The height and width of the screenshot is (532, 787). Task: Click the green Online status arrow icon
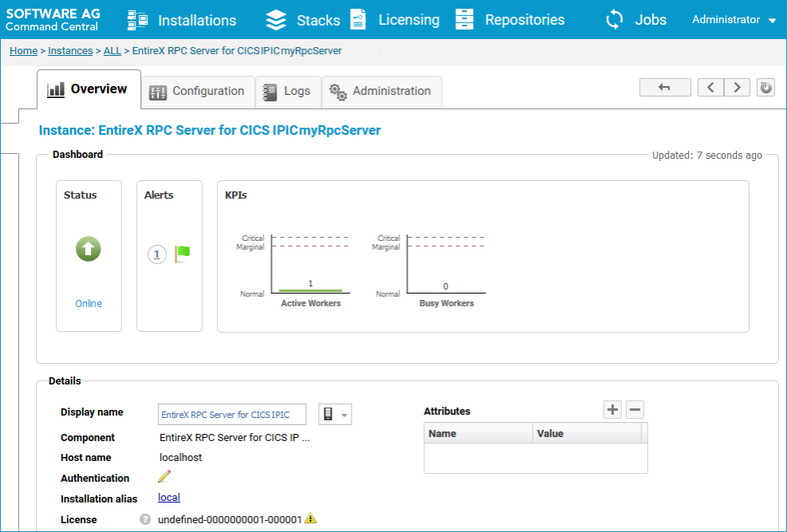point(89,249)
